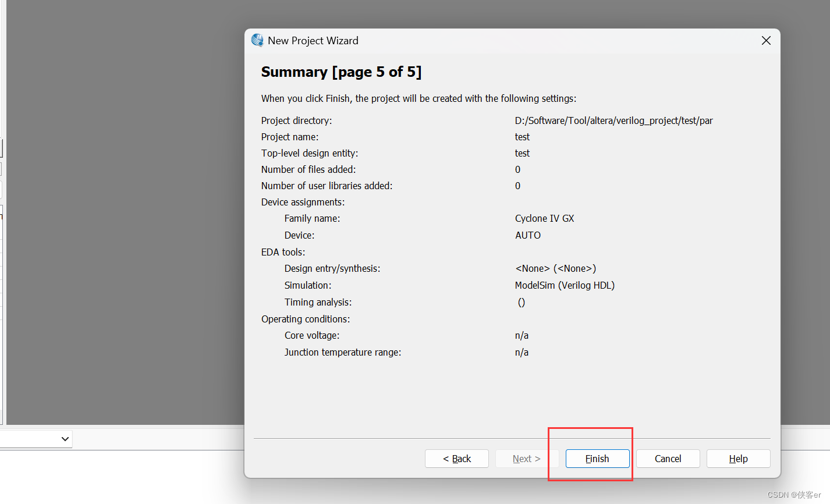Click the 'Cyclone IV GX' family value
The height and width of the screenshot is (504, 830).
point(544,218)
